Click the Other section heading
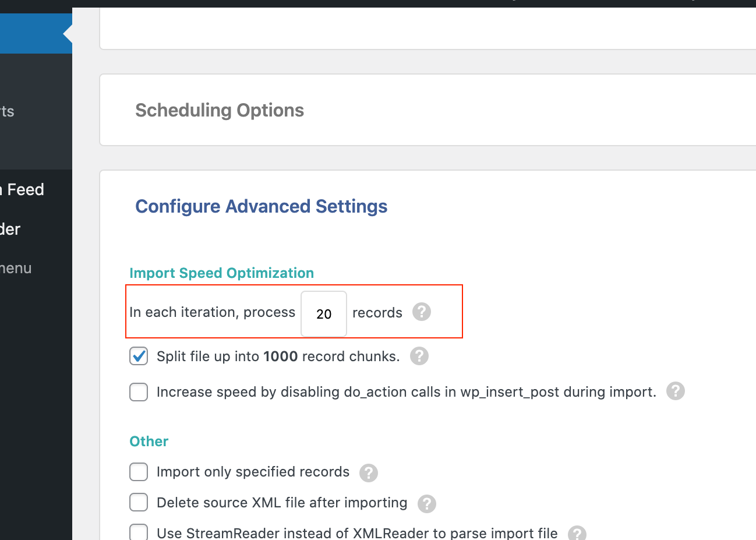The height and width of the screenshot is (540, 756). click(x=149, y=441)
